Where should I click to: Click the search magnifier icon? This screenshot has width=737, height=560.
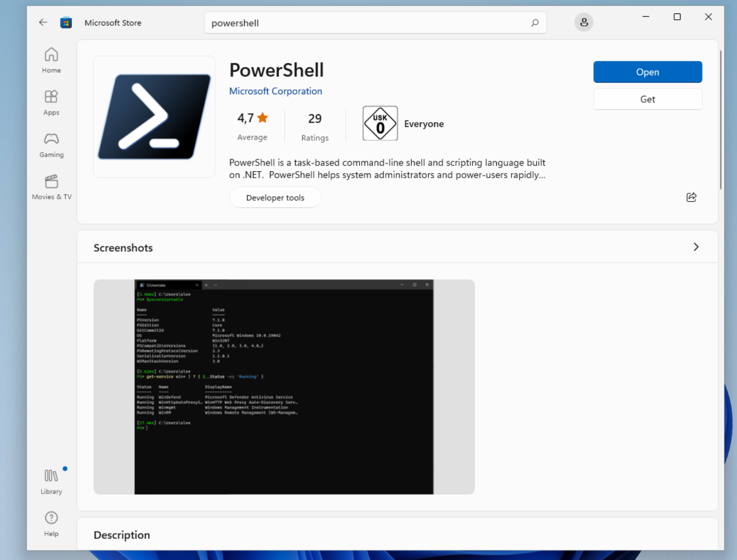[x=535, y=23]
